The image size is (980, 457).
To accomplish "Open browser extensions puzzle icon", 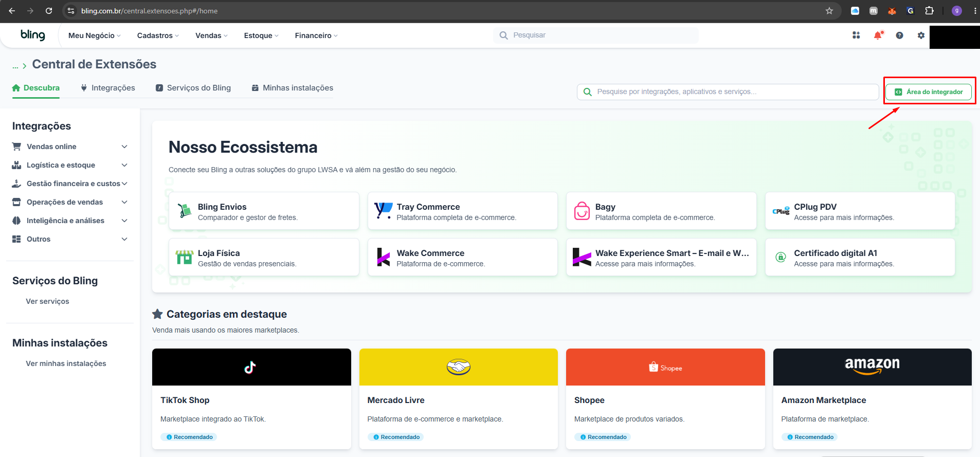I will coord(929,11).
